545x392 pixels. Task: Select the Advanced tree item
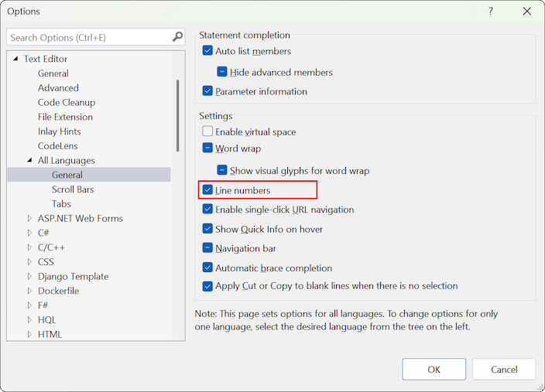tap(58, 88)
